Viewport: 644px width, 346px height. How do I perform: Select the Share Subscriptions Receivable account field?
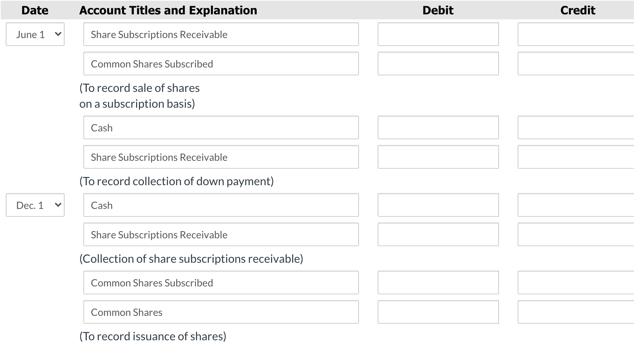tap(221, 34)
